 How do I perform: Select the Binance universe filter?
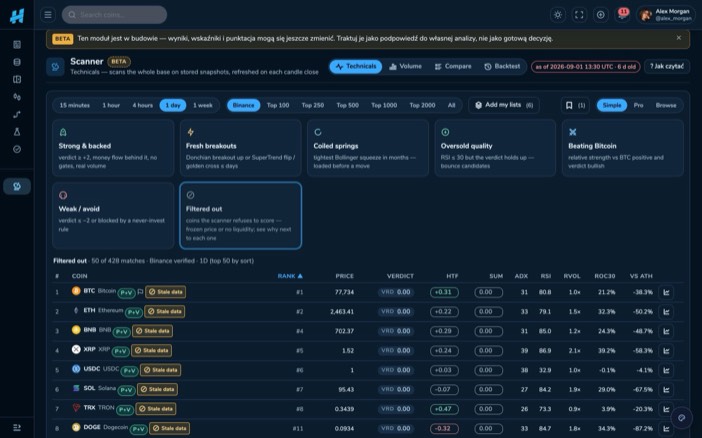pyautogui.click(x=244, y=105)
